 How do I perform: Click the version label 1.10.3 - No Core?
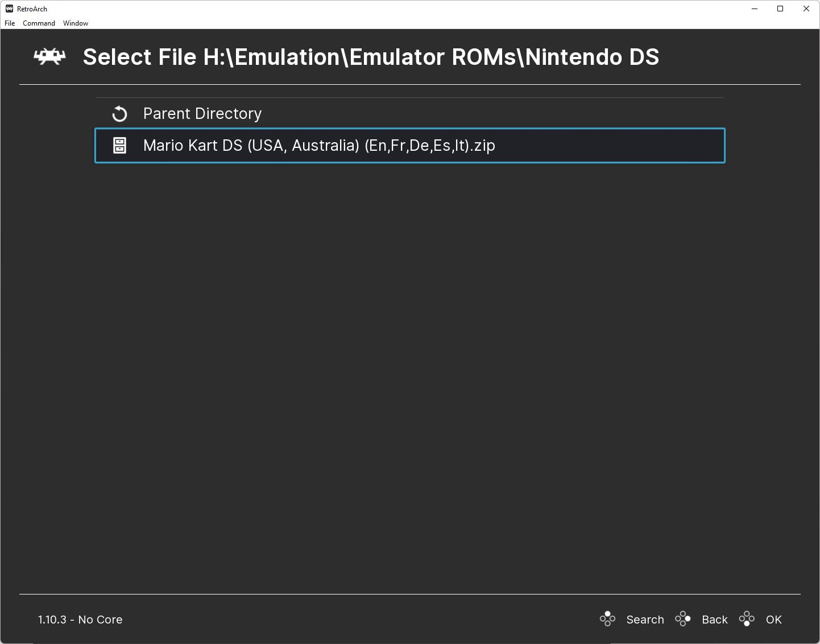80,620
